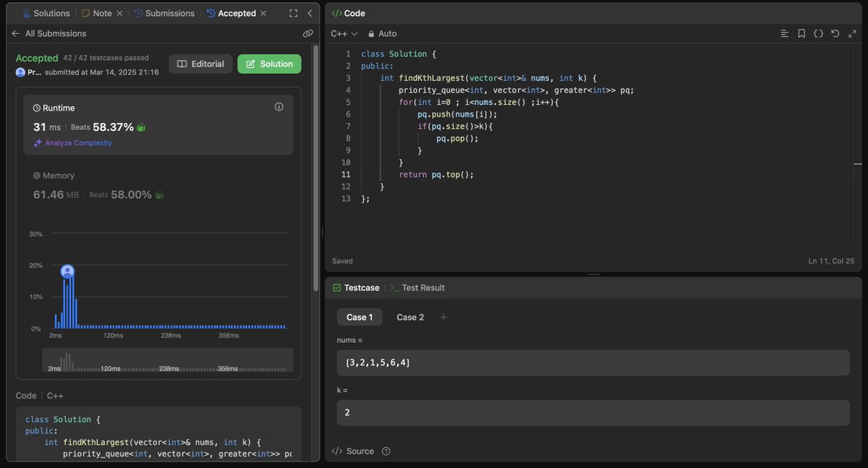Open the Runtime info icon
This screenshot has height=468, width=868.
click(279, 107)
